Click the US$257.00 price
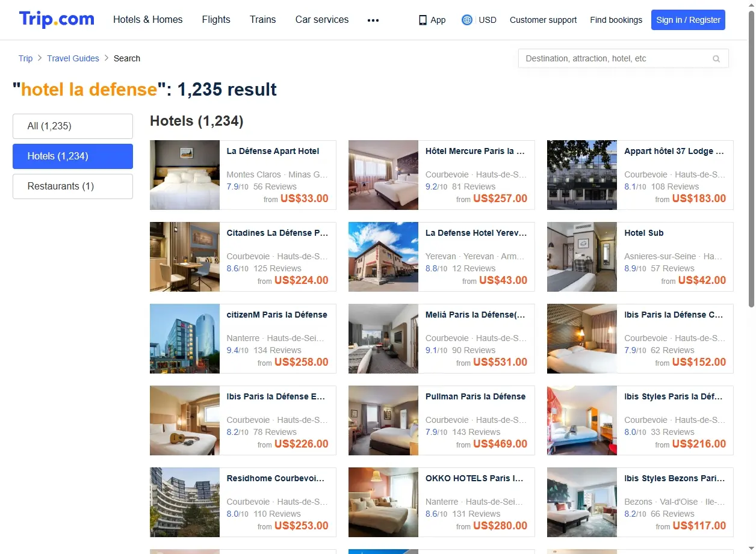The width and height of the screenshot is (756, 554). click(x=500, y=199)
